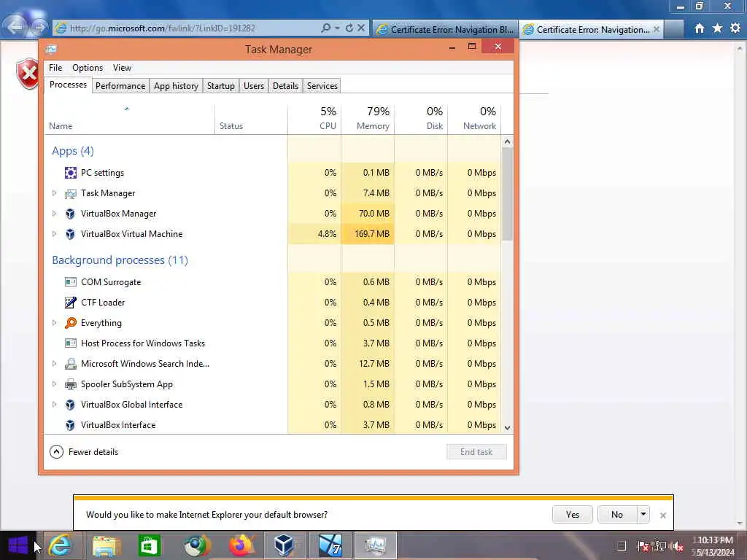Click the Spooler SubSystem App printer icon

click(71, 384)
